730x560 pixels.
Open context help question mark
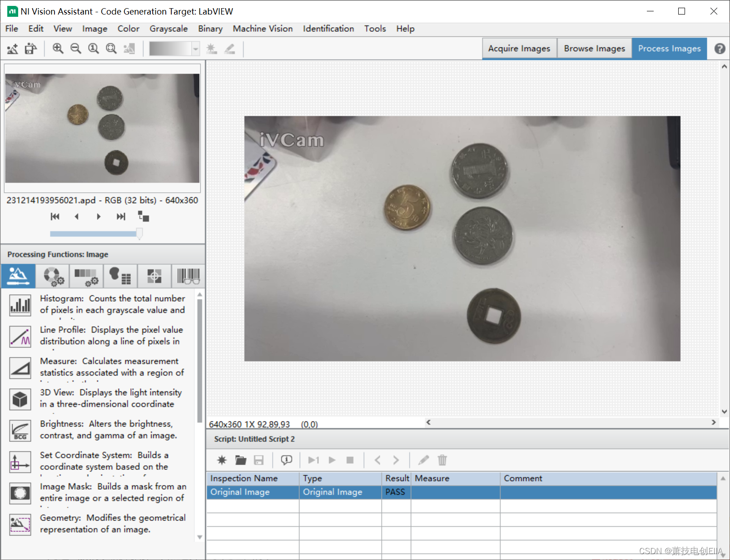pyautogui.click(x=720, y=49)
